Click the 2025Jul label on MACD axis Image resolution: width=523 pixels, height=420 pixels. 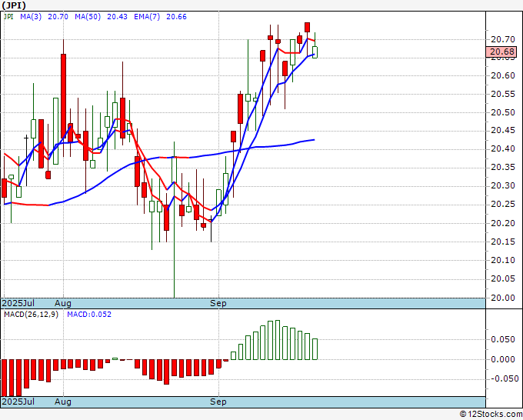tap(18, 402)
